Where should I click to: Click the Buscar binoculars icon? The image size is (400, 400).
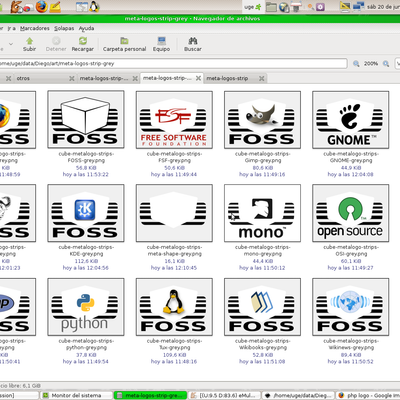coord(193,41)
